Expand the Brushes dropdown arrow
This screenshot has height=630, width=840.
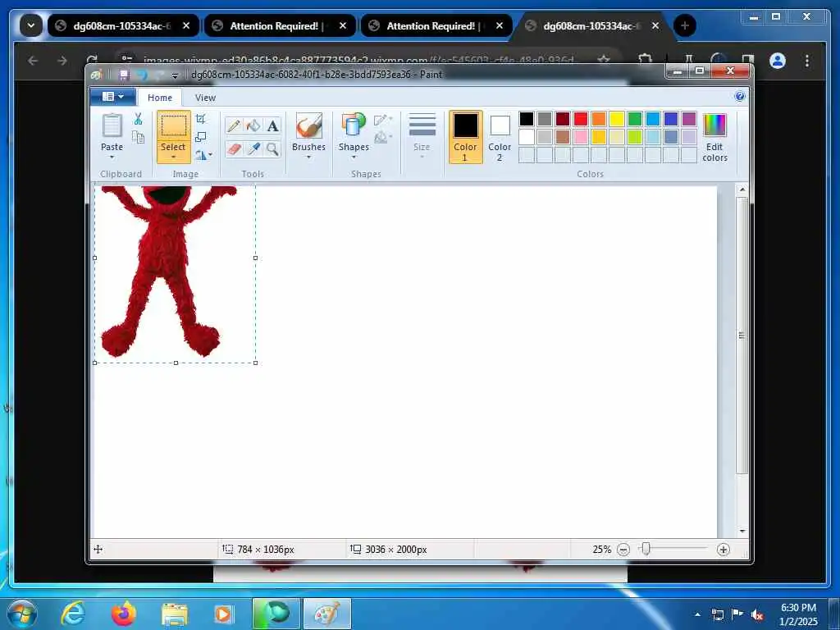pos(309,157)
